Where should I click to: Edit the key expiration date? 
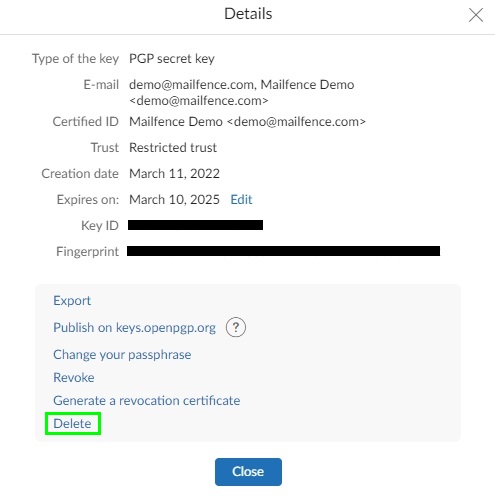coord(241,199)
